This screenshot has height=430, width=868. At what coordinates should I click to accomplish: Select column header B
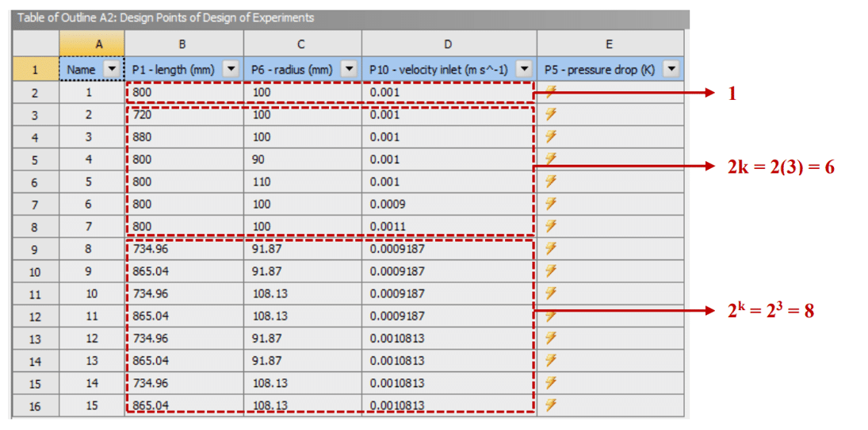point(185,44)
